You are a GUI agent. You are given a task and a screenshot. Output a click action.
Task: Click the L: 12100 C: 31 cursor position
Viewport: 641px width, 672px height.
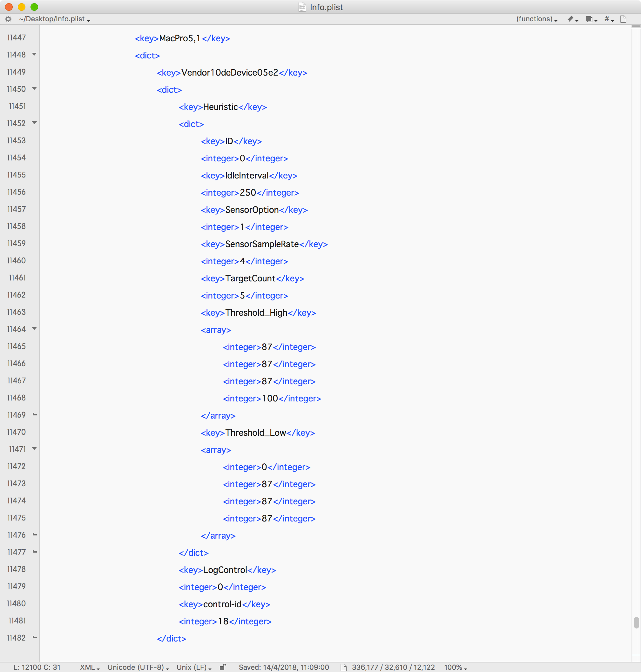point(37,667)
